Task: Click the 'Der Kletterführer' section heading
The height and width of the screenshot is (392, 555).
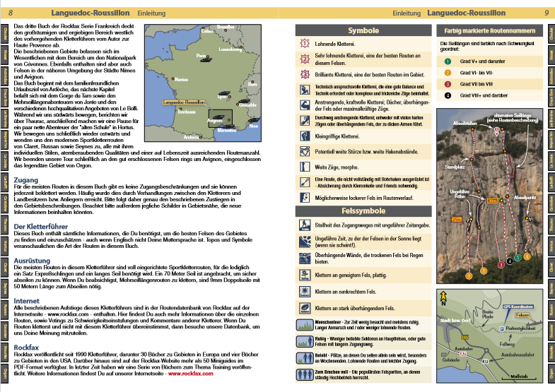Action: click(x=41, y=227)
